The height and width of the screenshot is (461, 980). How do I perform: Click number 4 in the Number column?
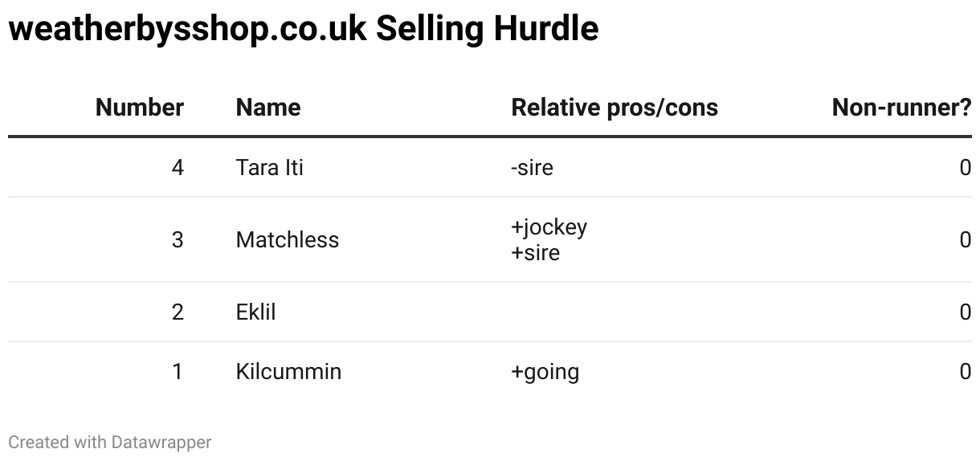178,168
